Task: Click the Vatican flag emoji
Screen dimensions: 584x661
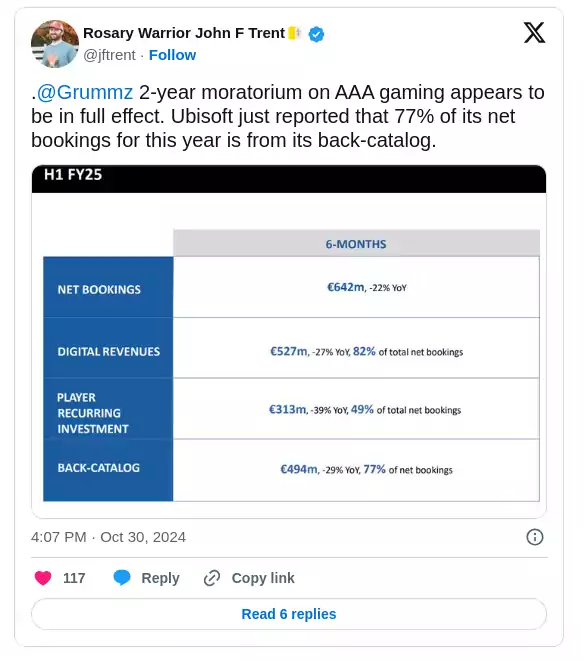Action: click(294, 33)
